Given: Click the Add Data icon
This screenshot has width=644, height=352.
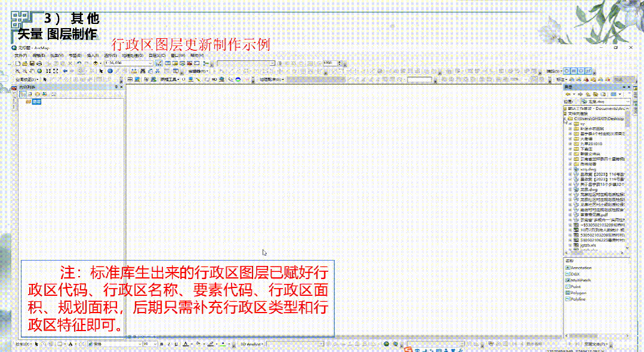Looking at the screenshot, I should (95, 63).
